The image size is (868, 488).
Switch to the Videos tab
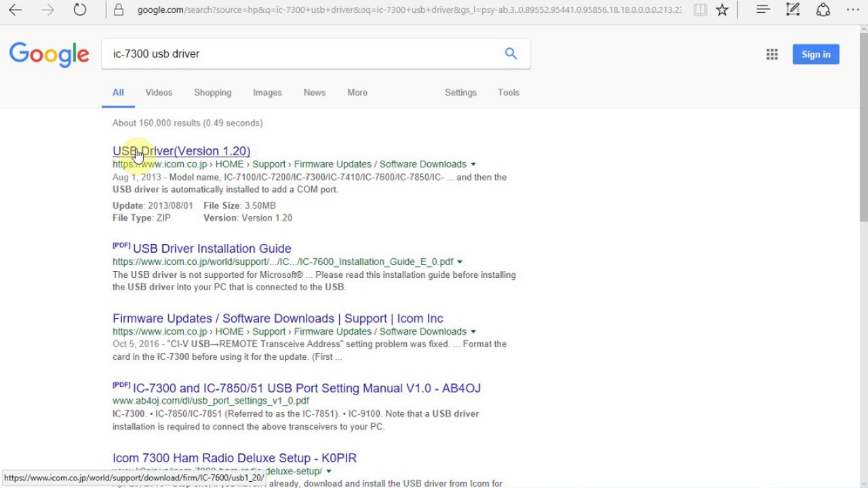[159, 92]
